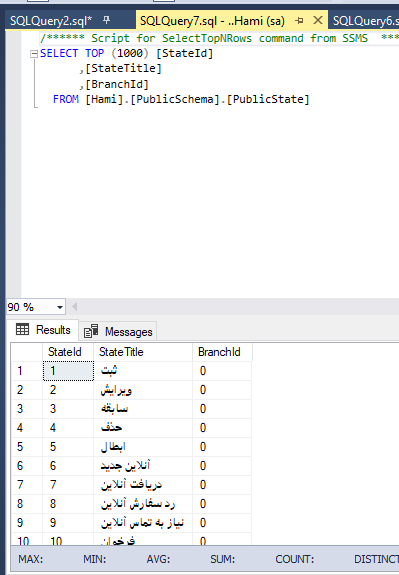Select row header 4 in results
The height and width of the screenshot is (575, 399).
[27, 428]
